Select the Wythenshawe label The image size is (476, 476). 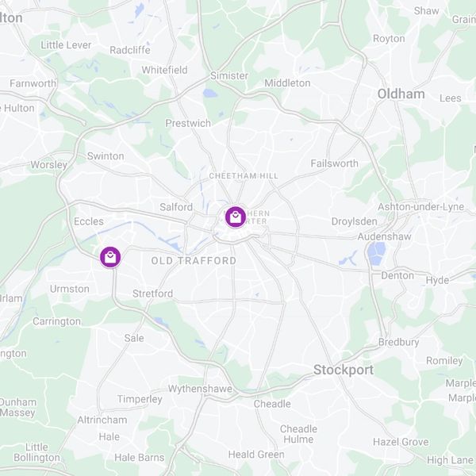point(200,389)
